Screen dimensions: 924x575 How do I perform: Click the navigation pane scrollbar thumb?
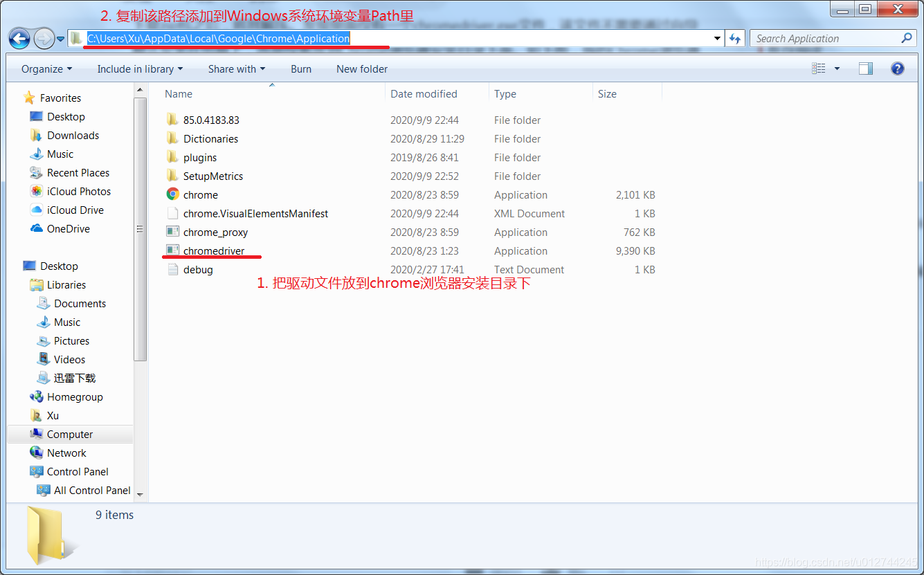point(141,229)
